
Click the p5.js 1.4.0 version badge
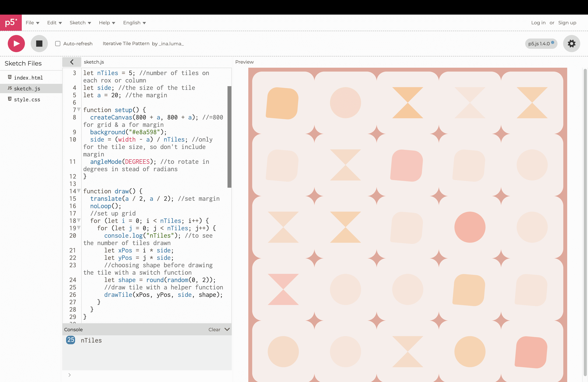tap(541, 44)
